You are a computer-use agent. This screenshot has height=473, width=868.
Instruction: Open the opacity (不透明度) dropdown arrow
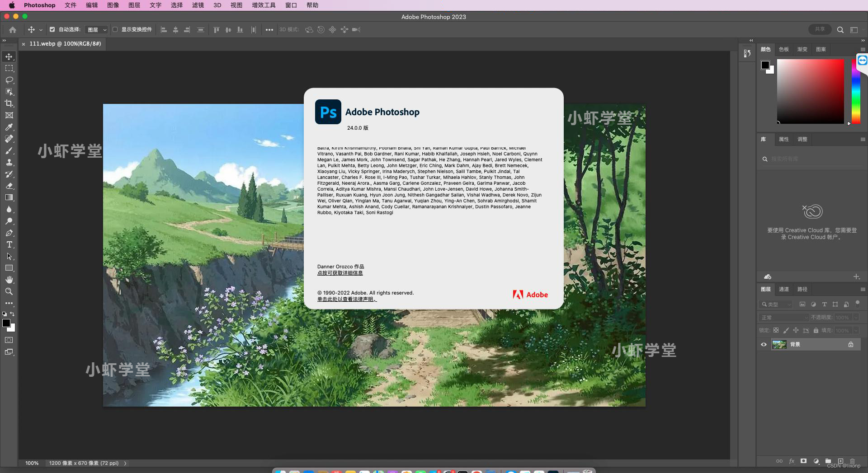[856, 318]
